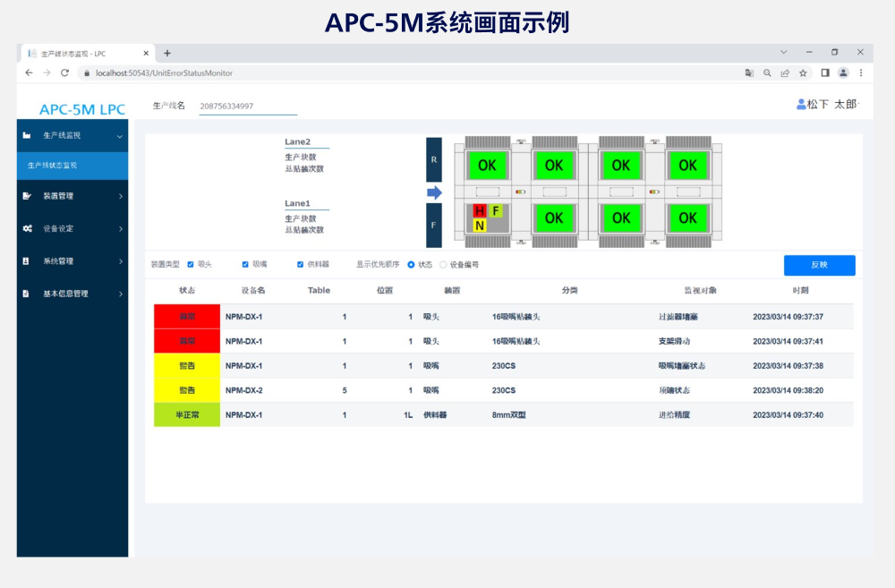This screenshot has height=588, width=895.
Task: Open the 基本信息管理 menu item
Action: (72, 294)
